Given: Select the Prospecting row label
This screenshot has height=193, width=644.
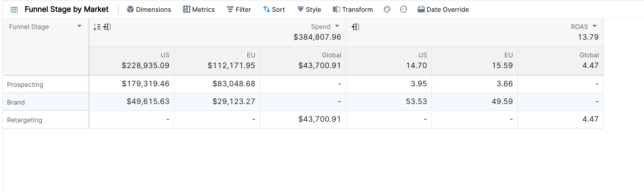Looking at the screenshot, I should pyautogui.click(x=25, y=84).
